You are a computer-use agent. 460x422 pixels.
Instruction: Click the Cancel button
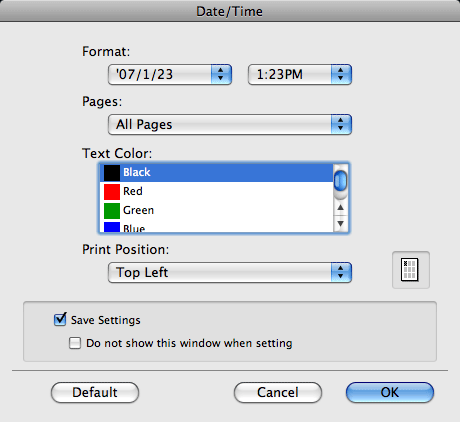278,392
